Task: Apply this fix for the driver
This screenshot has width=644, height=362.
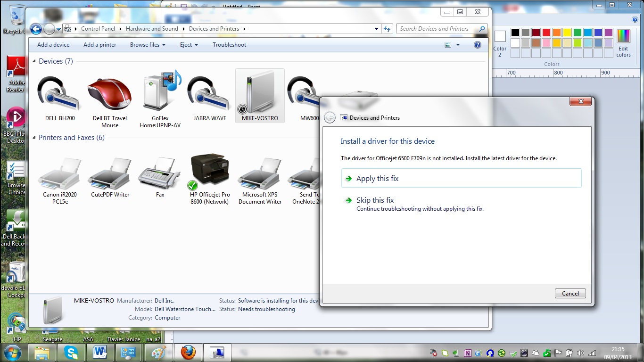Action: 461,179
